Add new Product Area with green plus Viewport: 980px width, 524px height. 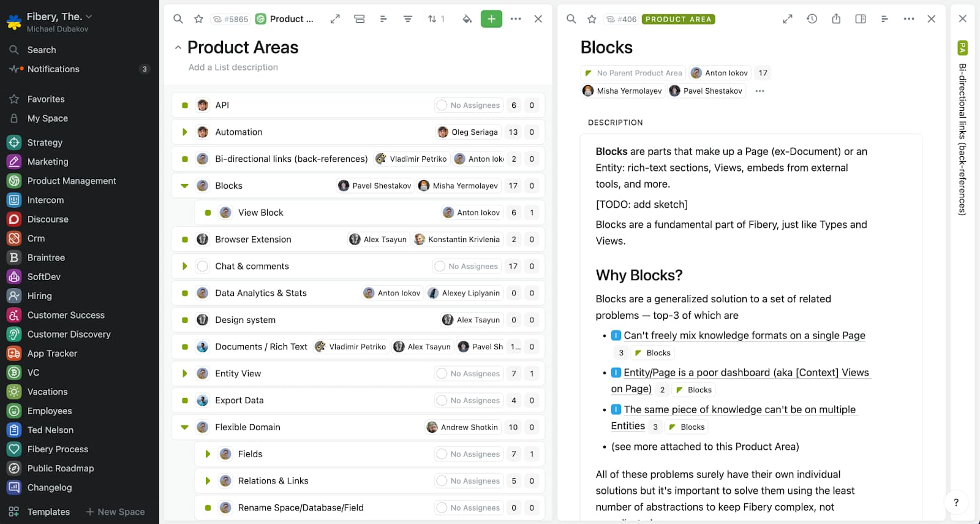pyautogui.click(x=491, y=19)
